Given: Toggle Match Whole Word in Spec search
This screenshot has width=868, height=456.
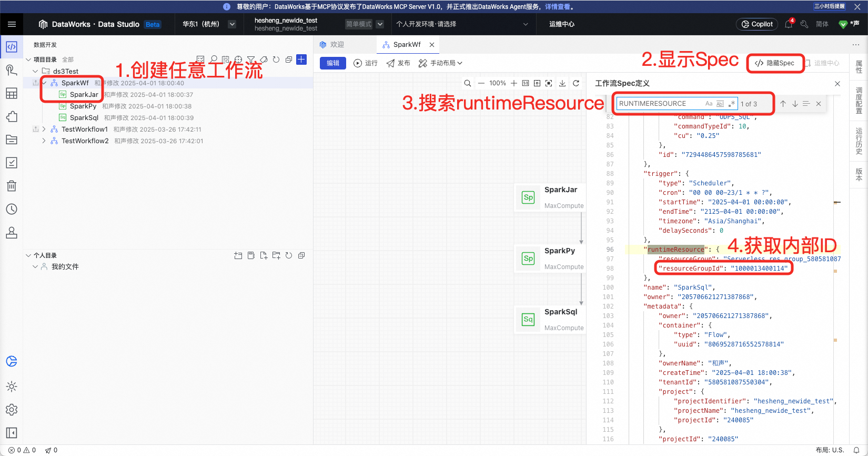Looking at the screenshot, I should [x=720, y=104].
